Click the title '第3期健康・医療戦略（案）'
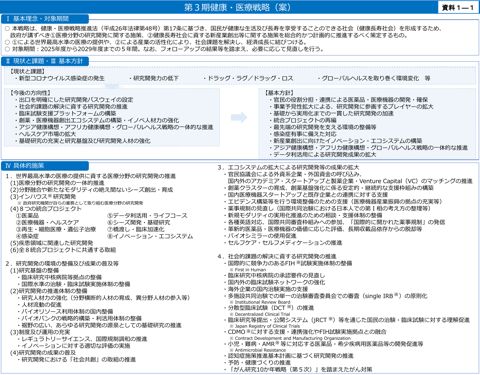The height and width of the screenshot is (375, 480). [237, 7]
